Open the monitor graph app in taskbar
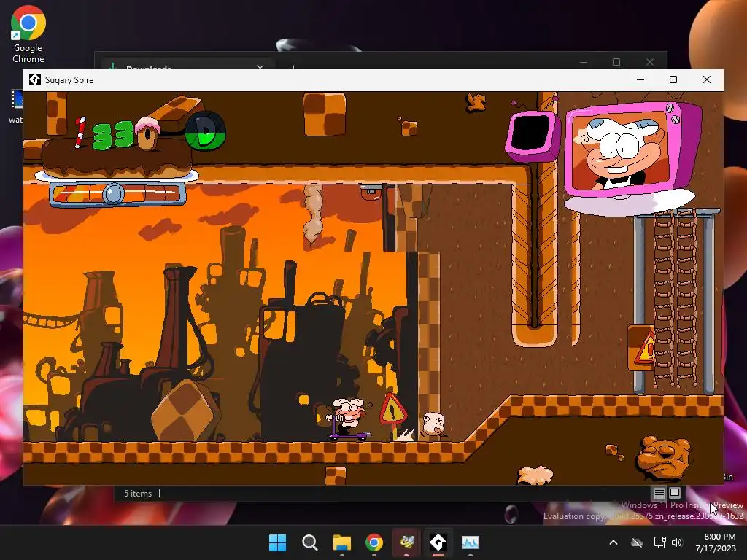This screenshot has height=560, width=747. (471, 542)
